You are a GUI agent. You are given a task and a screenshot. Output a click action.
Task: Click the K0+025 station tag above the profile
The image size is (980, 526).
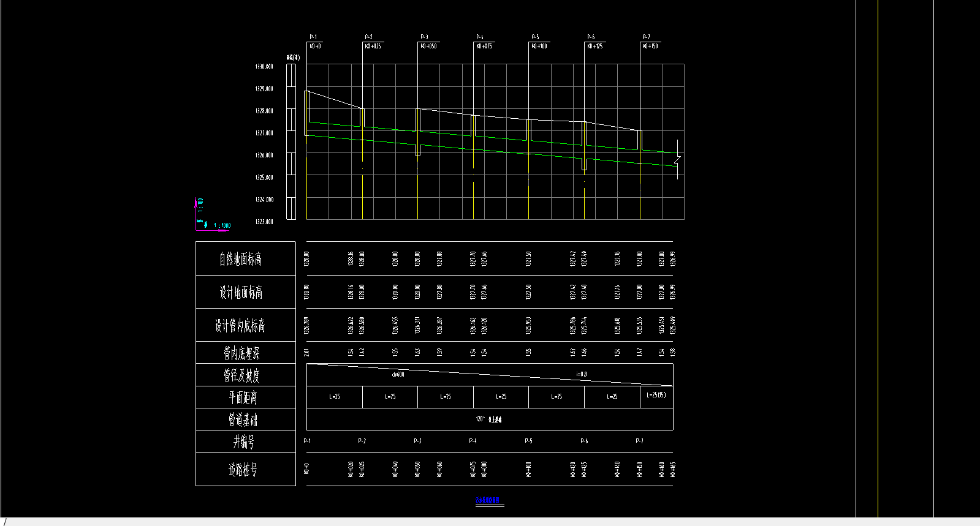click(x=373, y=46)
